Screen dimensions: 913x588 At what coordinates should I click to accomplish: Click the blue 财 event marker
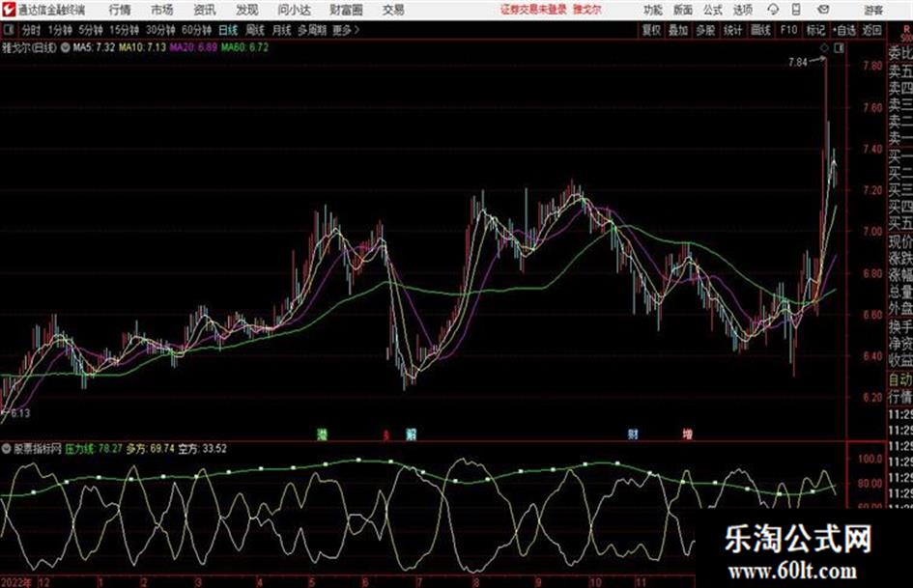tap(633, 434)
